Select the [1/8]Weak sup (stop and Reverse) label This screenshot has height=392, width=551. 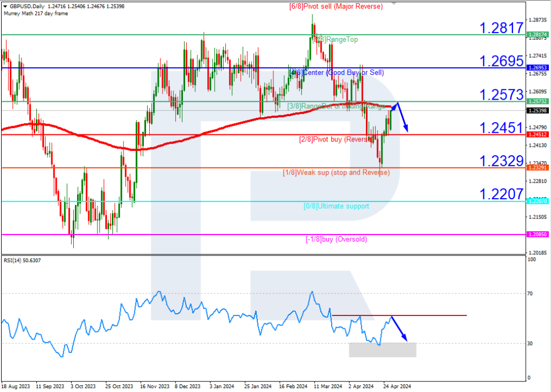(336, 172)
